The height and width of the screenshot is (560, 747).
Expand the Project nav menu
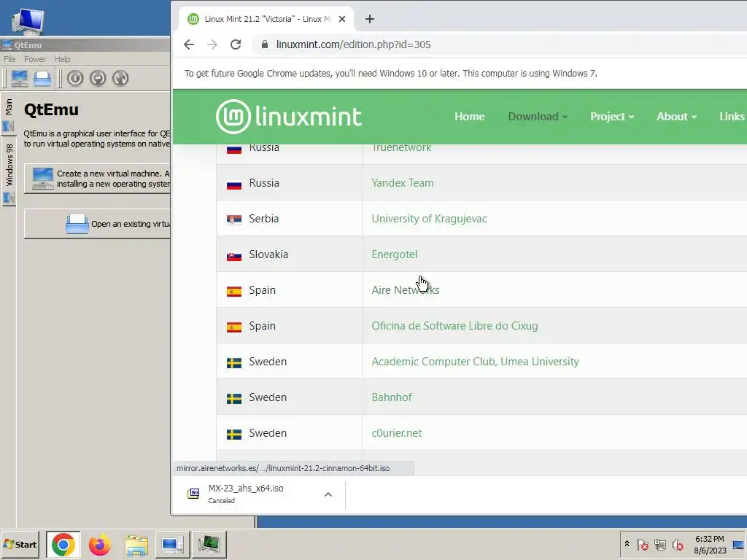tap(612, 117)
